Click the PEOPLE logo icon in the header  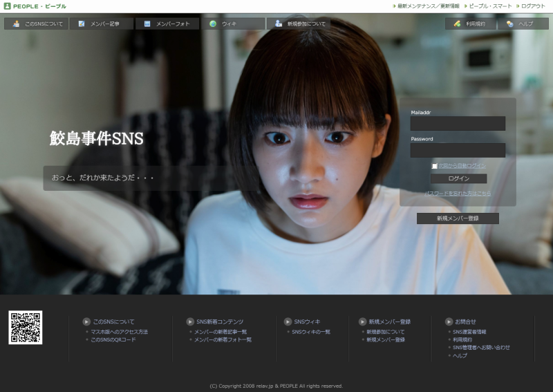pyautogui.click(x=7, y=6)
